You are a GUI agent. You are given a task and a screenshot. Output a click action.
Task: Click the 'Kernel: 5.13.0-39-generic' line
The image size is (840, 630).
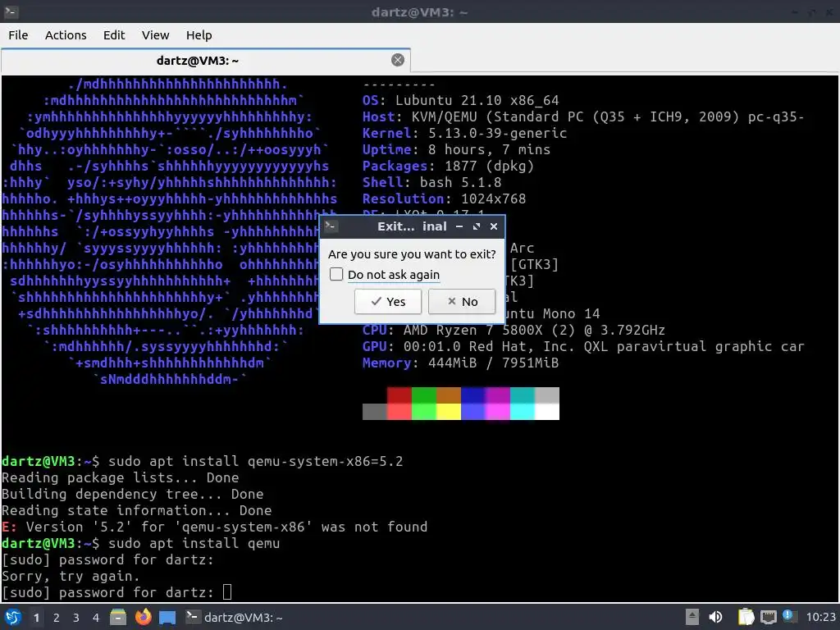click(x=464, y=133)
